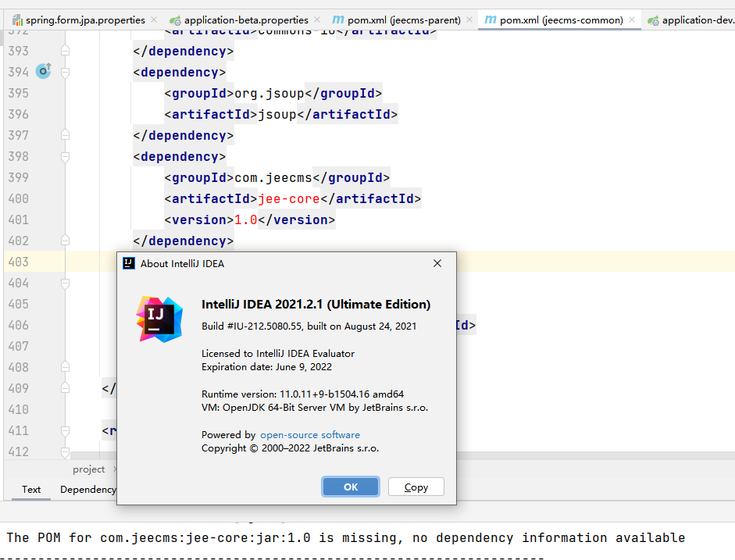Select the Text editor tab at bottom
The width and height of the screenshot is (735, 560).
pos(31,489)
